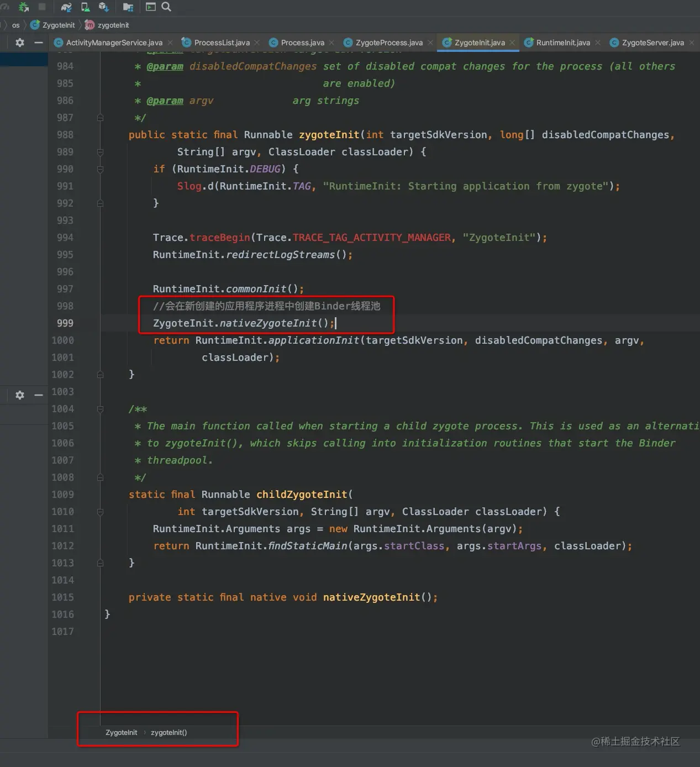Click line number 988 in gutter
700x767 pixels.
click(65, 135)
